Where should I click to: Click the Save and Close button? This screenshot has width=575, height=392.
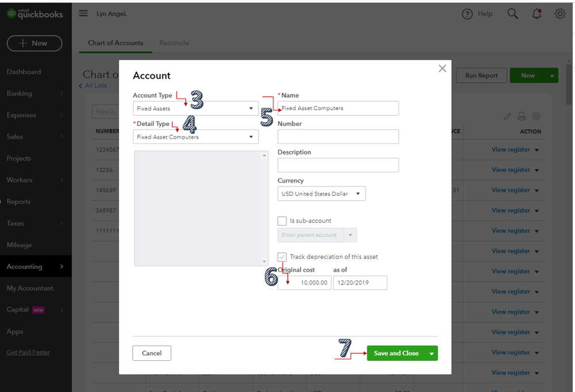click(x=396, y=353)
